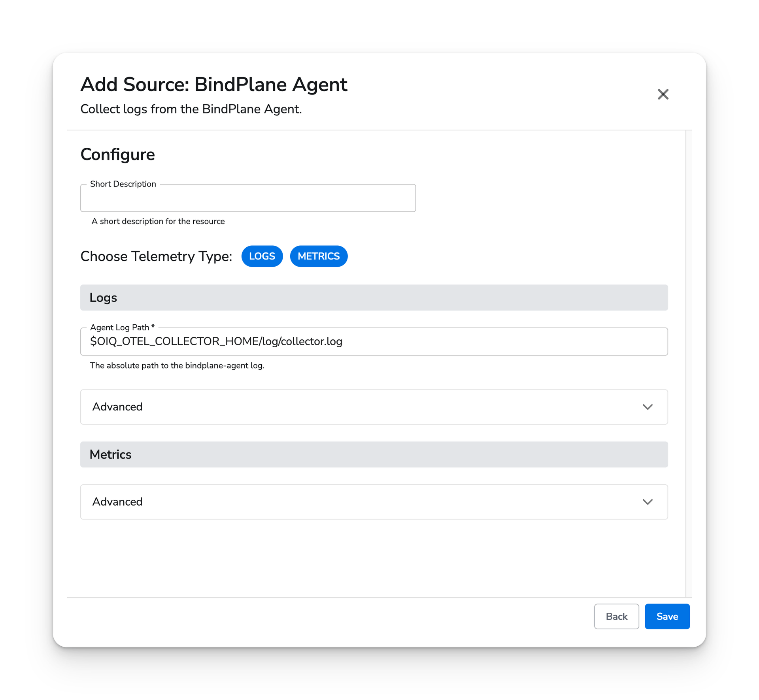
Task: Toggle the LOGS telemetry type chip
Action: point(262,256)
